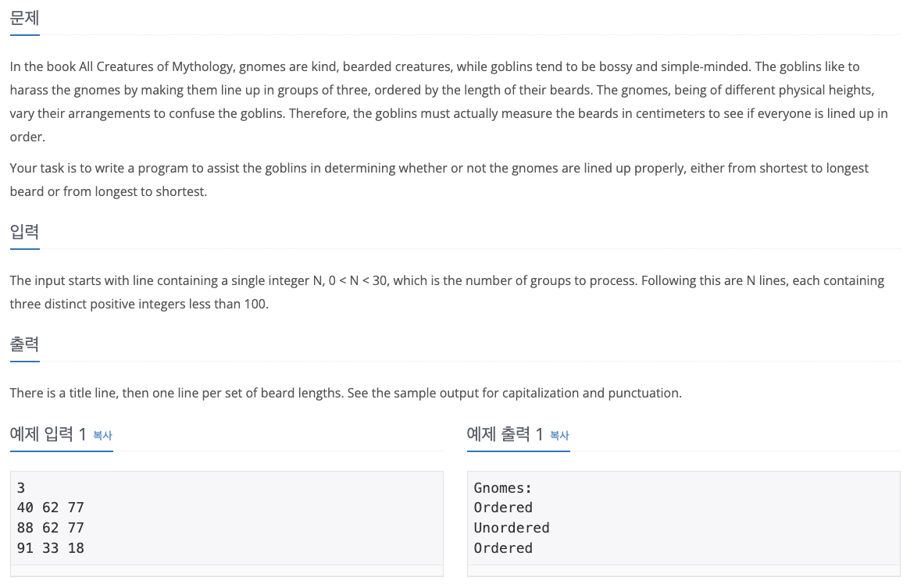The width and height of the screenshot is (910, 588).
Task: Click the 입력 section heading
Action: (24, 232)
